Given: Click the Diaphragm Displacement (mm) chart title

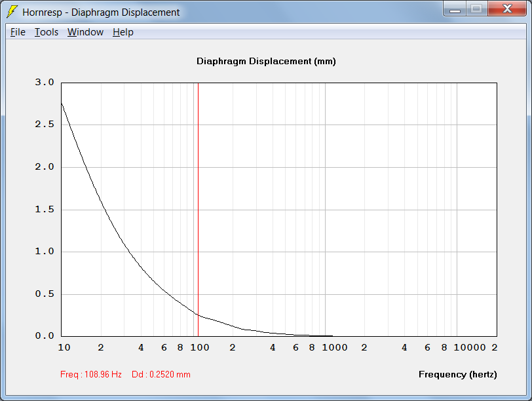Looking at the screenshot, I should tap(266, 62).
